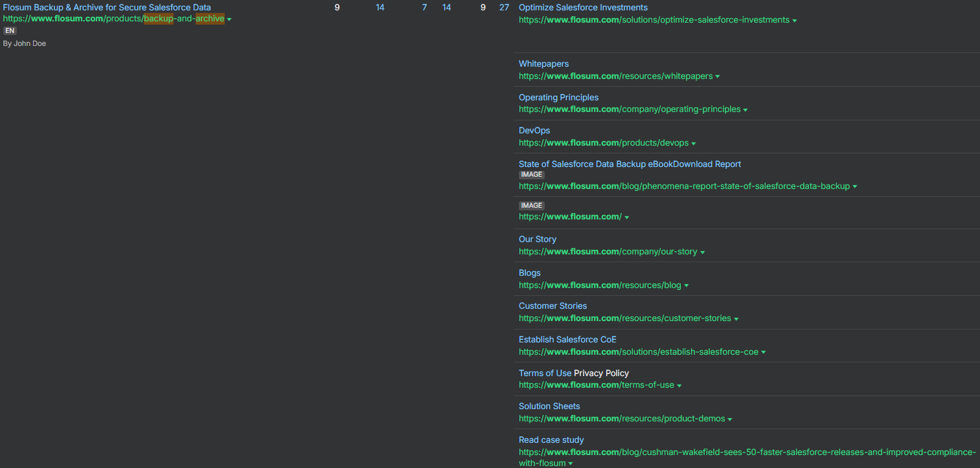Open the 'DevOps' anchor link
Screen dimensions: 980x468
point(534,131)
